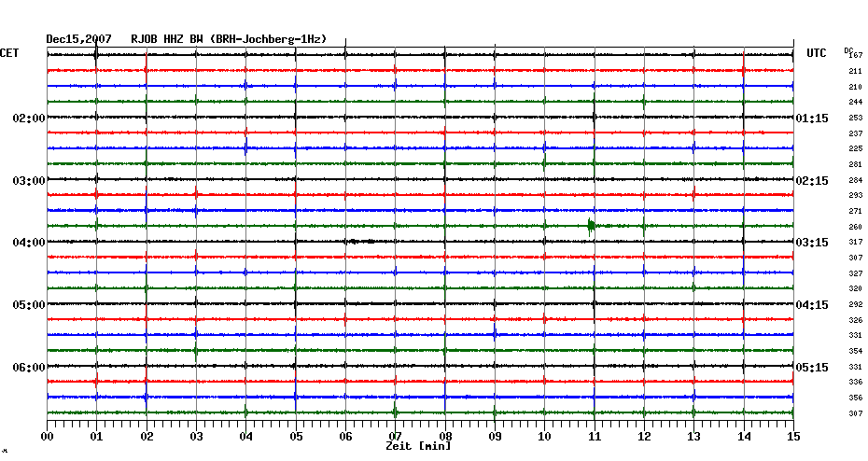Click the '13' minute axis tick label
868x461 pixels.
tap(693, 437)
